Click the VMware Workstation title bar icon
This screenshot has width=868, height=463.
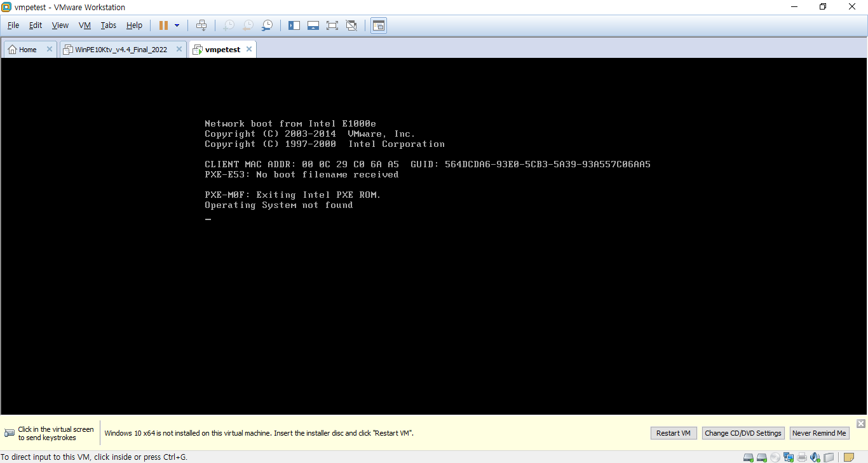point(6,7)
